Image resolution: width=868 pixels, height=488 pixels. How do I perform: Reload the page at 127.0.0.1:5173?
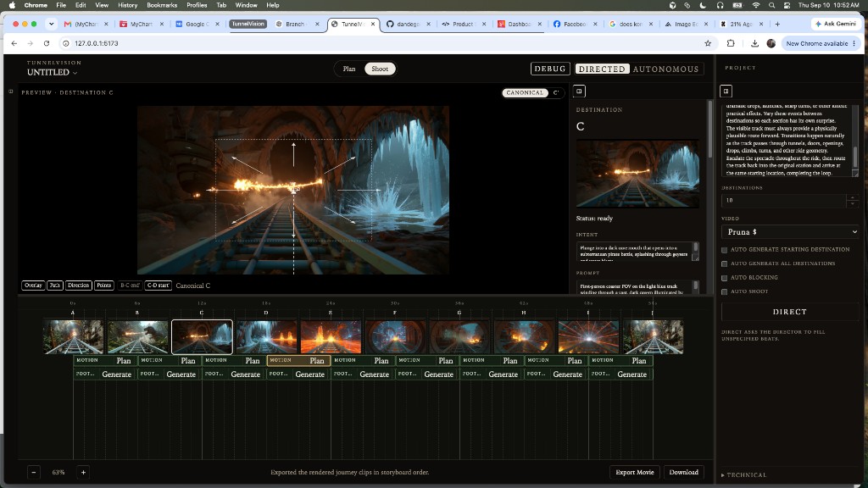47,43
